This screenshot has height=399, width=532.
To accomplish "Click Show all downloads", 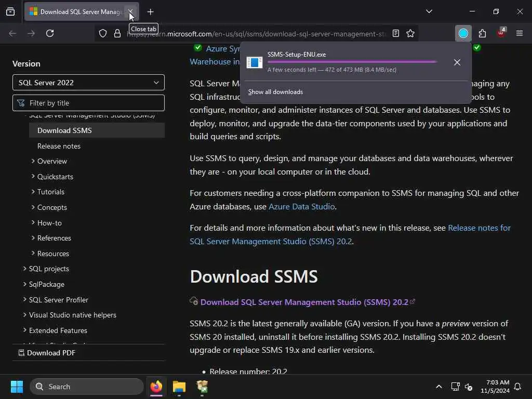I will (275, 92).
